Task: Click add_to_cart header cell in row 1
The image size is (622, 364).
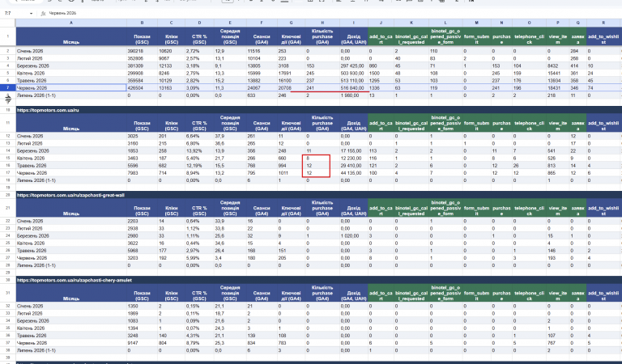Action: tap(381, 36)
